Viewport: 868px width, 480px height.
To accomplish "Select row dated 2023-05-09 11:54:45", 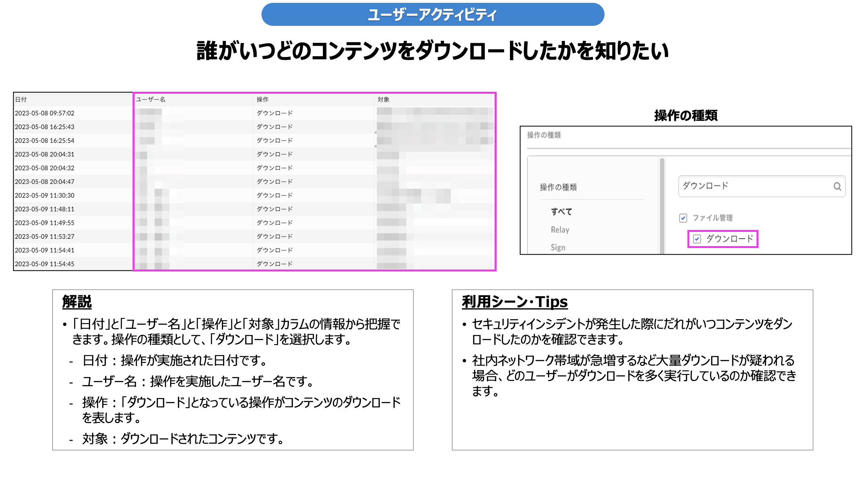I will coord(44,264).
